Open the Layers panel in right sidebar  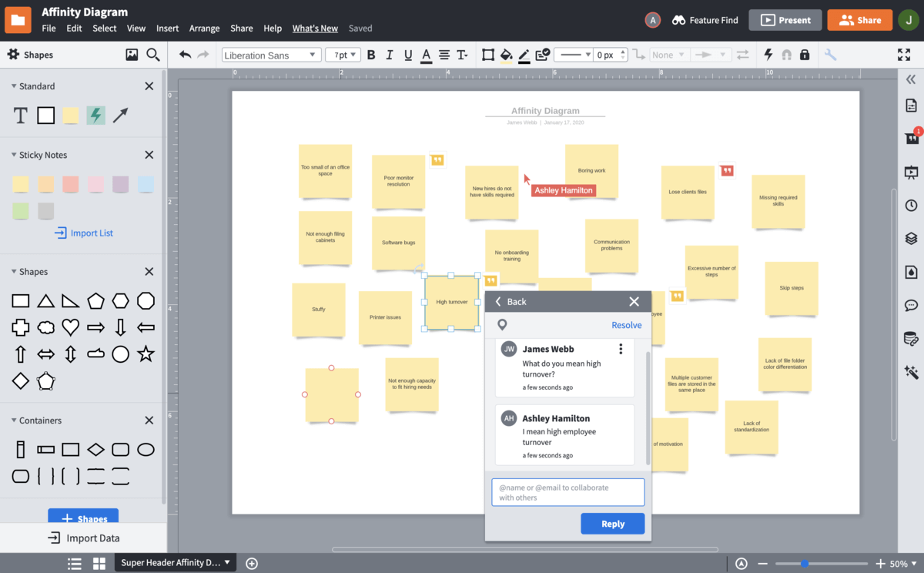[912, 238]
